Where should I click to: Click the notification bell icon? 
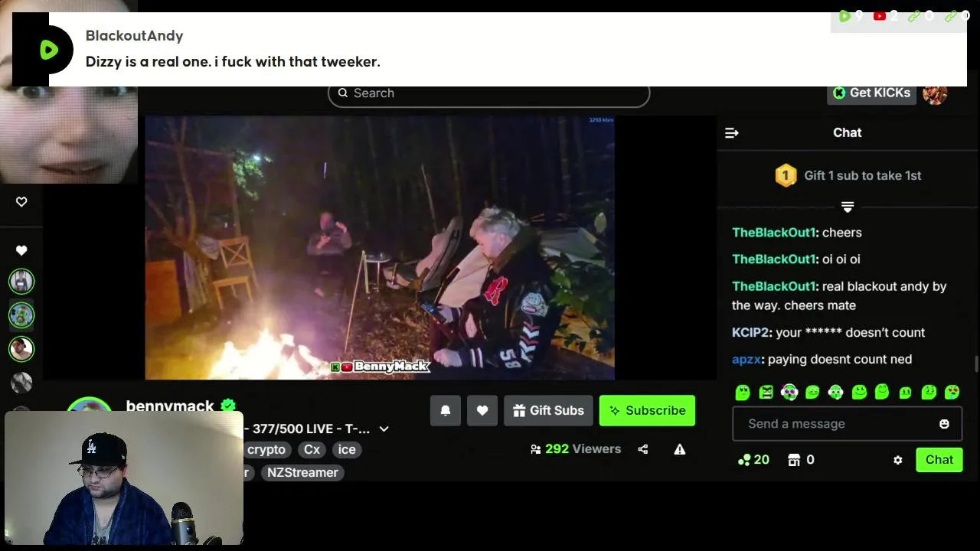click(446, 410)
